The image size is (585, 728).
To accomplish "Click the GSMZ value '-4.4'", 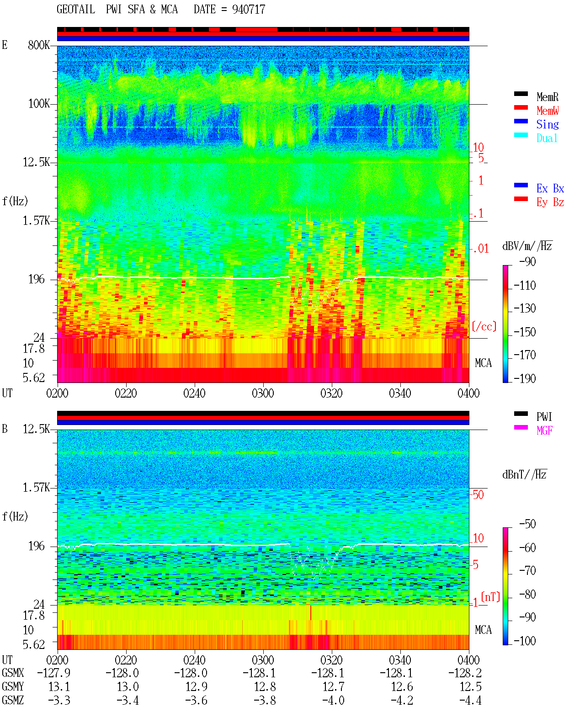I will tap(470, 701).
